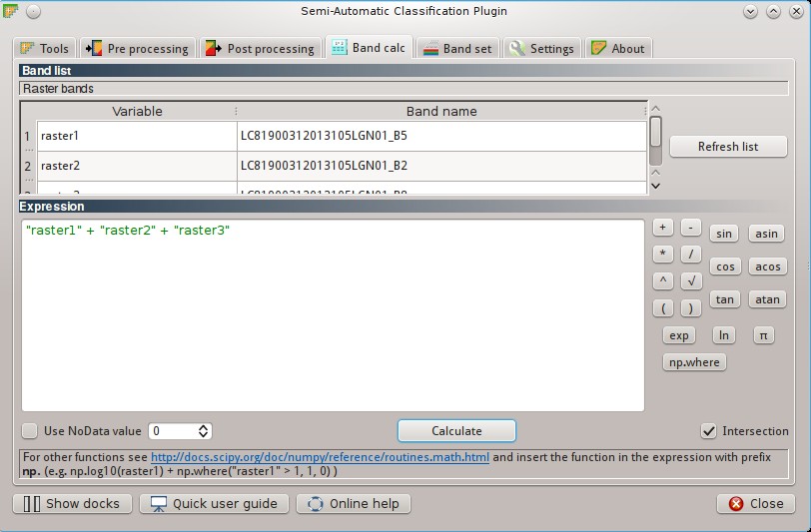811x532 pixels.
Task: Select row header 1 in band table
Action: point(28,137)
